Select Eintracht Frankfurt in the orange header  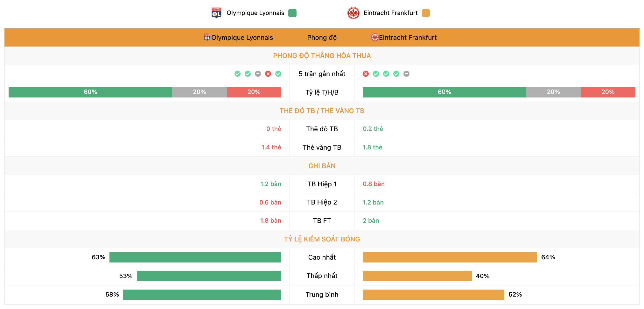point(408,38)
